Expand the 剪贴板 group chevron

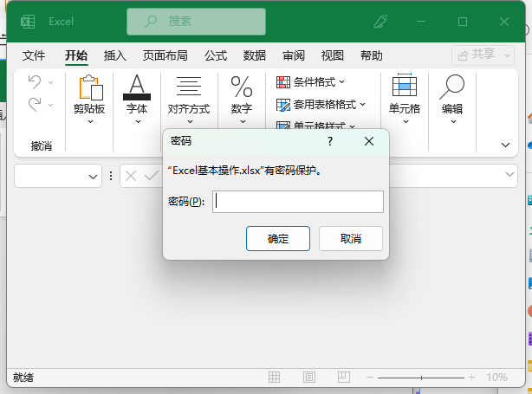click(x=90, y=121)
